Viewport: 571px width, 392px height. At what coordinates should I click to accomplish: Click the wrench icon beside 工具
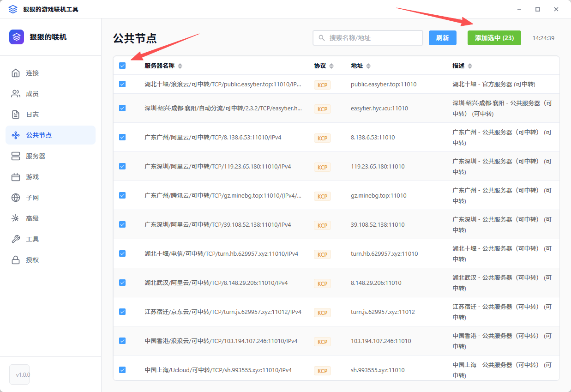[x=16, y=239]
